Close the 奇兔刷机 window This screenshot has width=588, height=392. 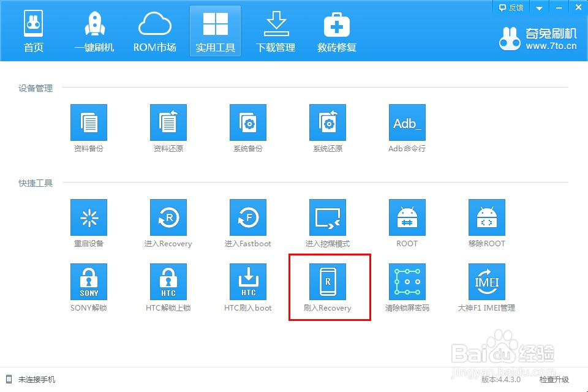click(578, 7)
